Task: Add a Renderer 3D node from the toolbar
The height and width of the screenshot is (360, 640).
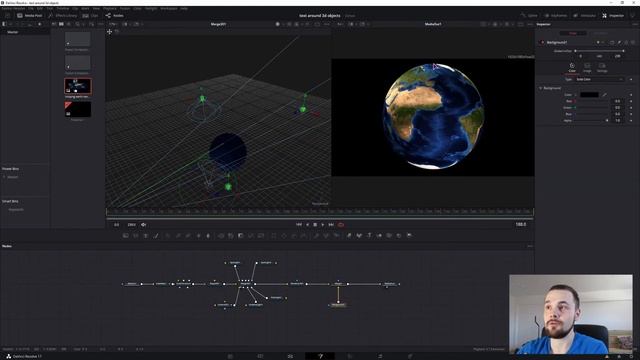Action: 409,236
